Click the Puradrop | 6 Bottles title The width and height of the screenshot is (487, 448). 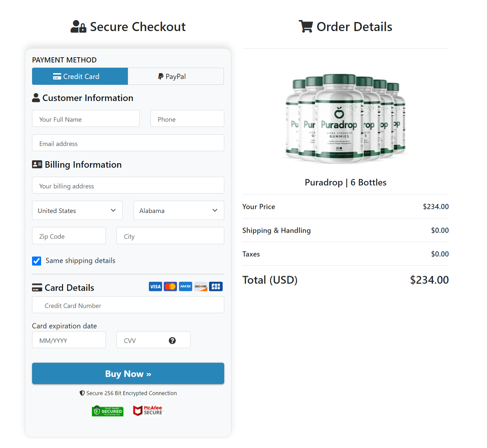pyautogui.click(x=346, y=183)
